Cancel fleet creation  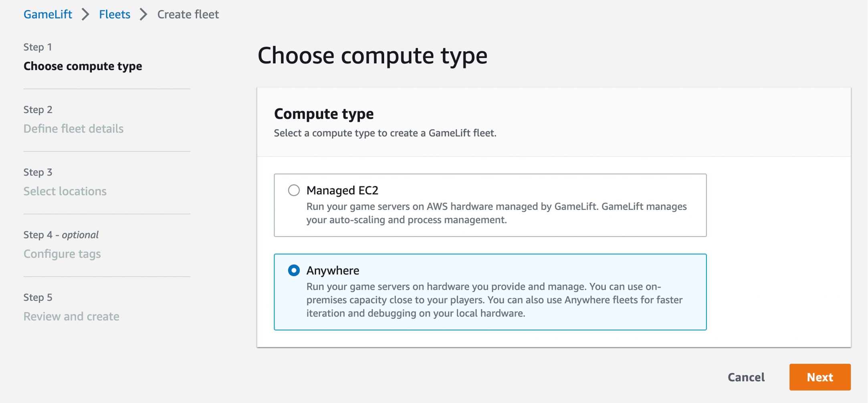click(746, 377)
